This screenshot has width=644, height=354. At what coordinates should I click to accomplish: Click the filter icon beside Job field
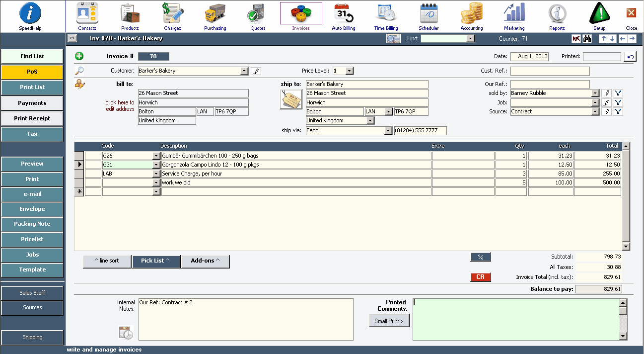click(x=618, y=102)
